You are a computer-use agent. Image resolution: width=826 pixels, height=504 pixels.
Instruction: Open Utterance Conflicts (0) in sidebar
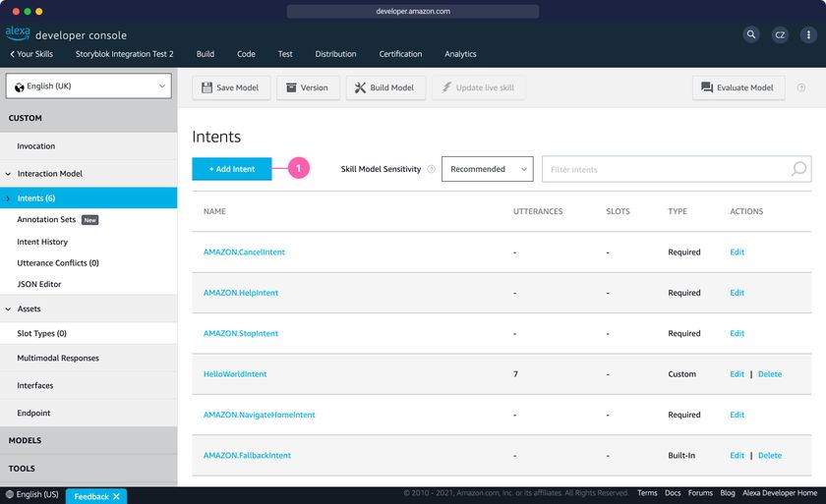[x=58, y=262]
